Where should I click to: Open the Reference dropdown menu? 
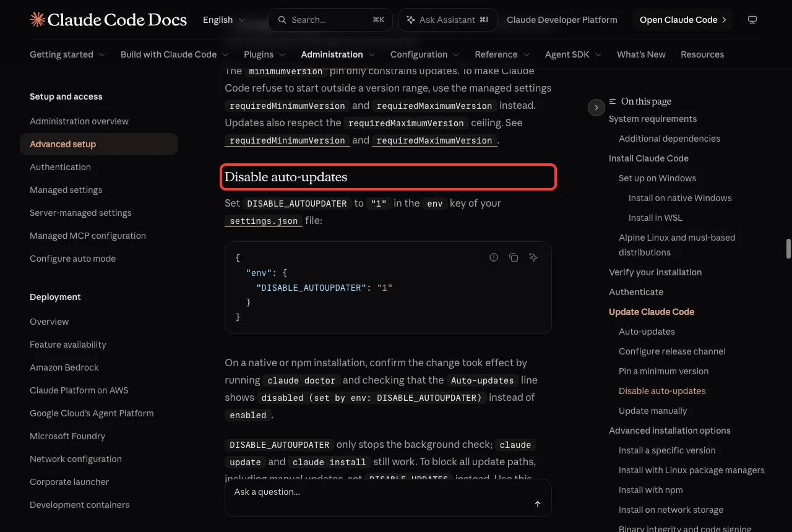[502, 54]
